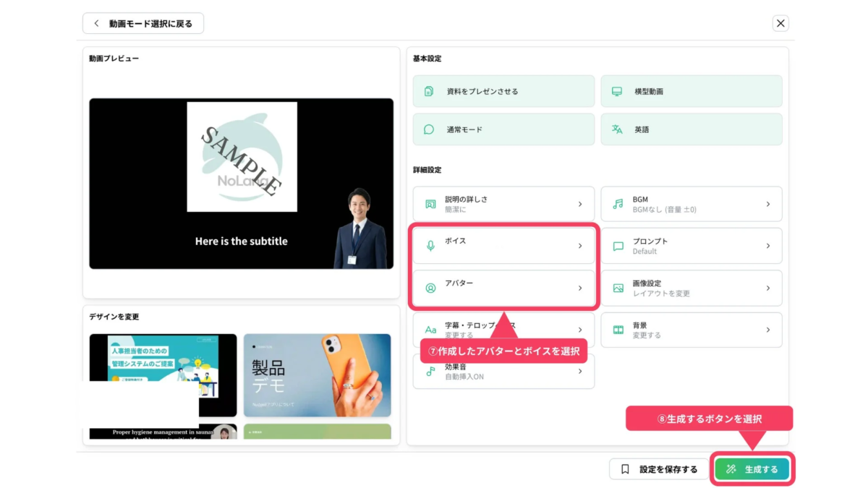Click the document icon for 資料をプレゼンさせる
The width and height of the screenshot is (868, 488).
coord(429,92)
